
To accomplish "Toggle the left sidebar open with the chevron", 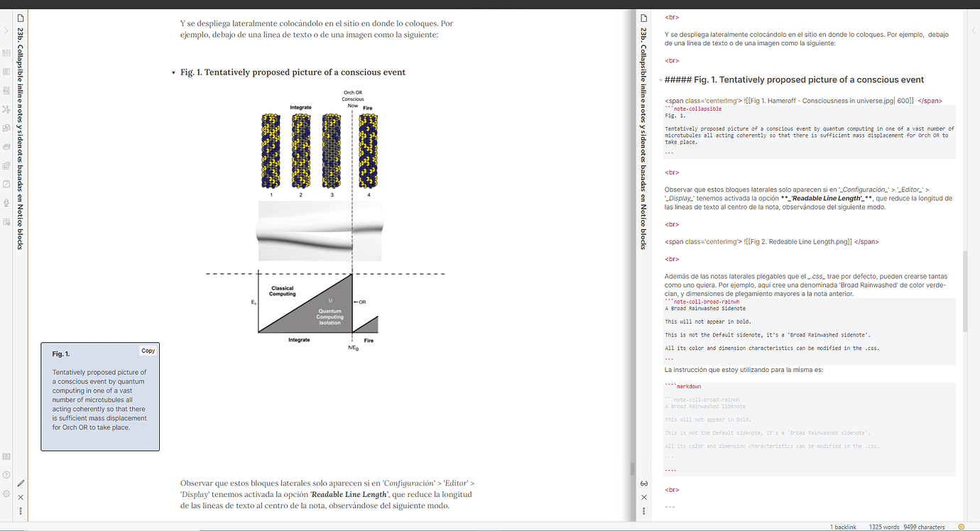I will 6,30.
